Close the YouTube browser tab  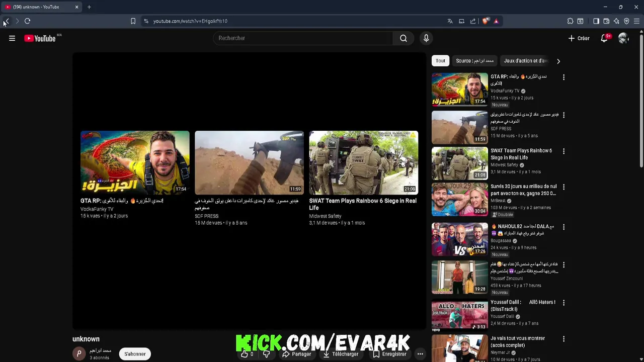tap(76, 7)
